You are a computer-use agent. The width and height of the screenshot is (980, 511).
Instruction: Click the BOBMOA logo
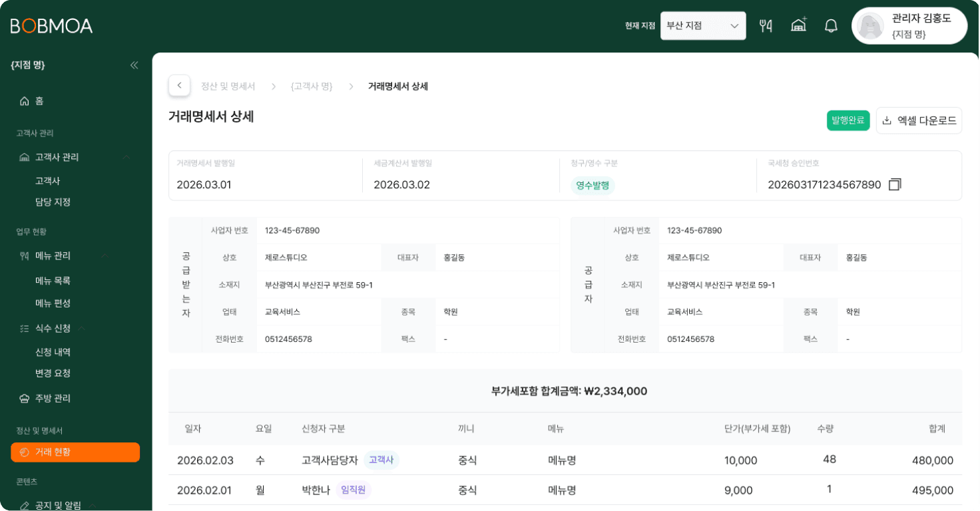pos(51,26)
